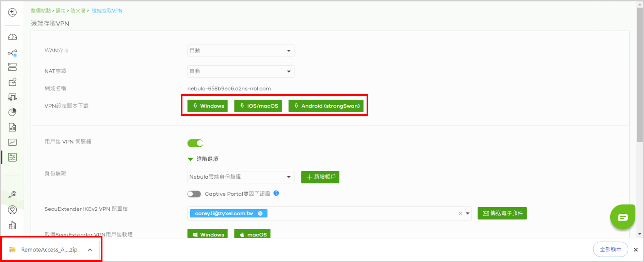The height and width of the screenshot is (262, 644).
Task: Enable Captive Portal雙因子認證 toggle
Action: 194,194
